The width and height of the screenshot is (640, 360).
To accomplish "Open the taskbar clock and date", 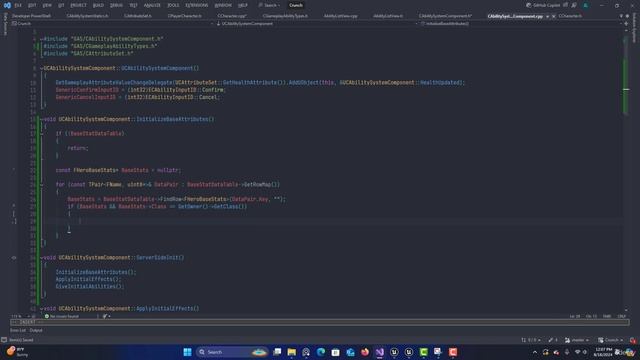I will (x=603, y=352).
